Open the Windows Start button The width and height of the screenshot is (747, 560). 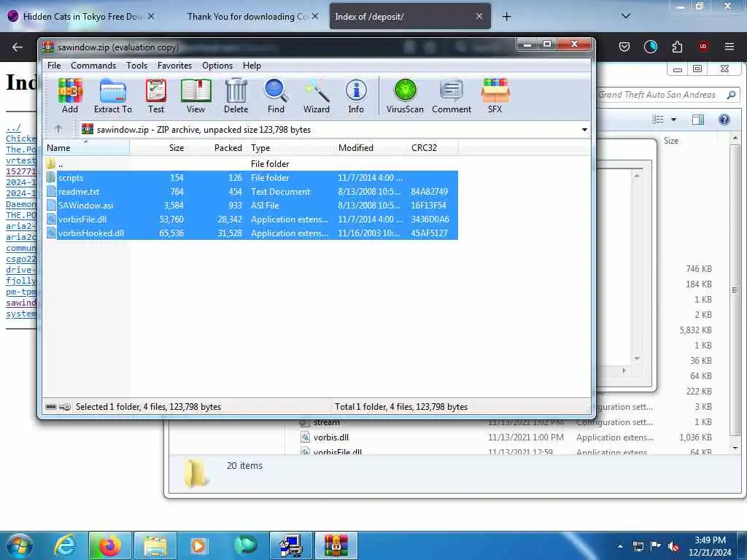[20, 545]
